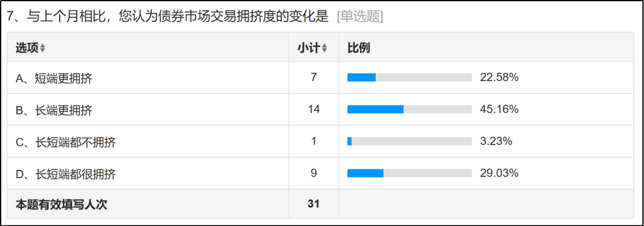Click the count 7 cell
The height and width of the screenshot is (226, 644).
(x=314, y=78)
